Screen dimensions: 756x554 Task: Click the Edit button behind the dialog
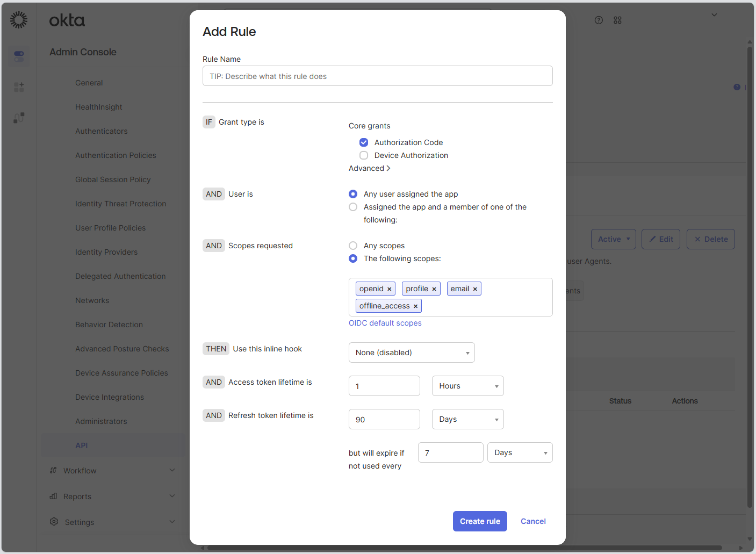point(661,239)
